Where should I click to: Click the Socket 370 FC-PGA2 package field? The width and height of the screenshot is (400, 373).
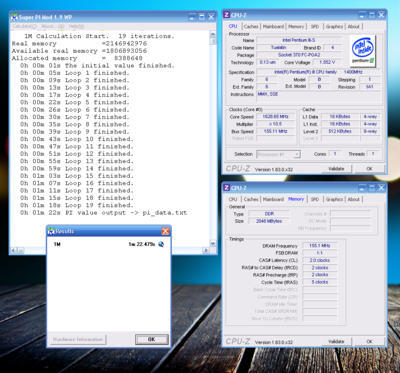point(299,55)
